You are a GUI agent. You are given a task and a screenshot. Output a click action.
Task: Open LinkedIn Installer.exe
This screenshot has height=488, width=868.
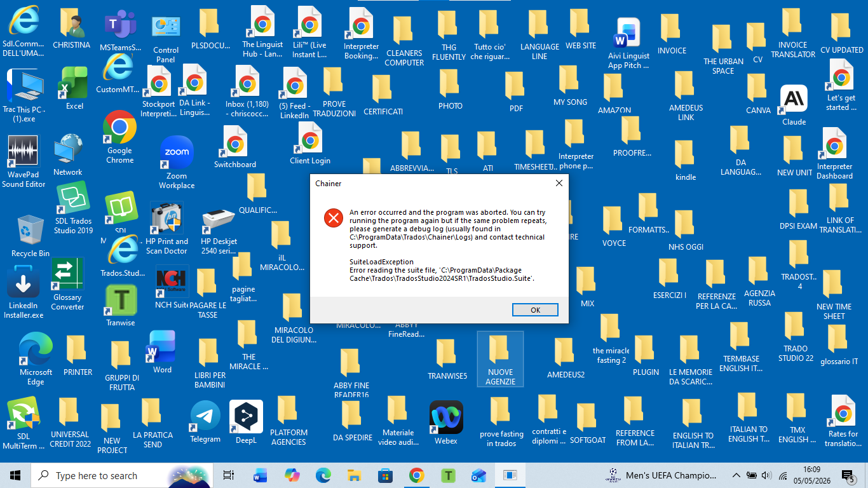pyautogui.click(x=24, y=292)
